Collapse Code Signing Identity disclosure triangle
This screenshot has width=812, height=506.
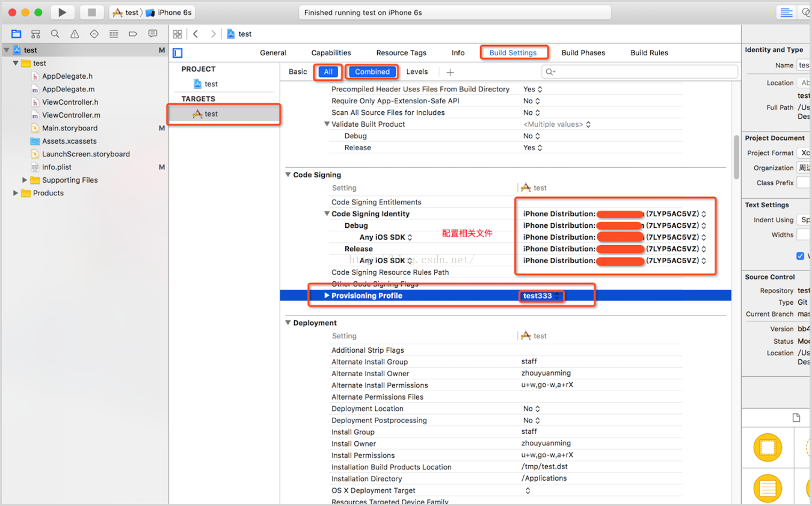coord(327,214)
